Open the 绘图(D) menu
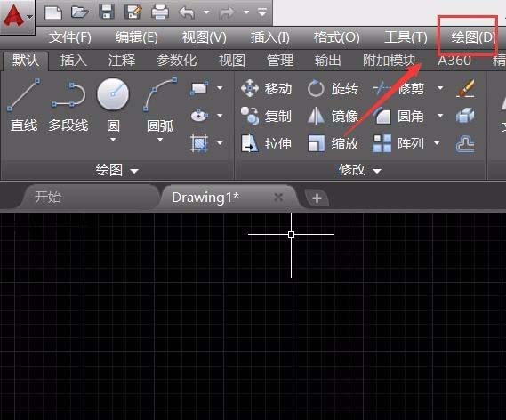The height and width of the screenshot is (420, 506). (472, 37)
